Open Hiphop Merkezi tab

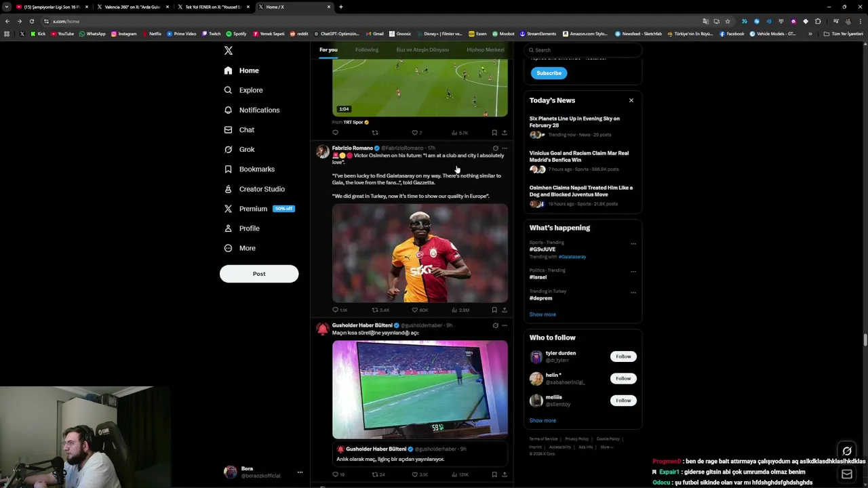pyautogui.click(x=486, y=49)
